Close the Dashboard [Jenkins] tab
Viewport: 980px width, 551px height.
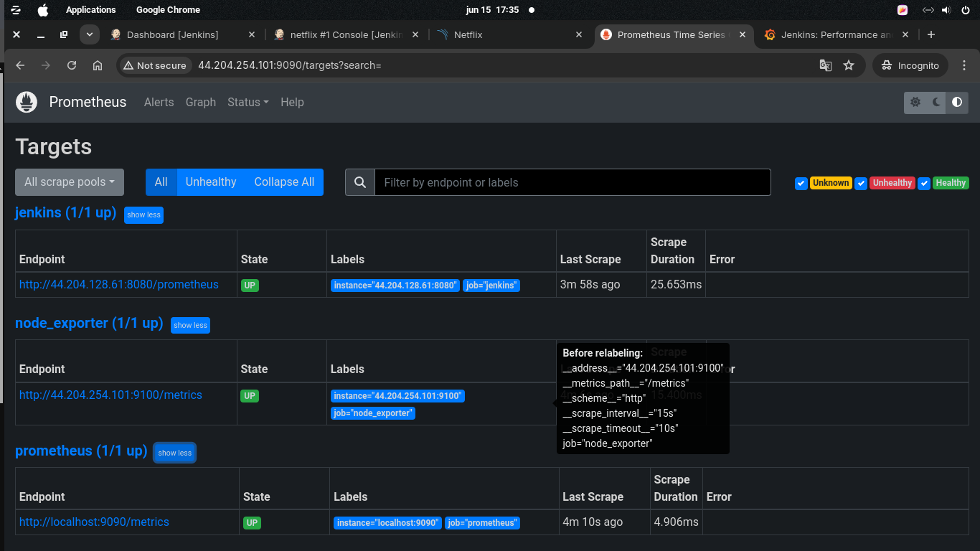[x=251, y=34]
